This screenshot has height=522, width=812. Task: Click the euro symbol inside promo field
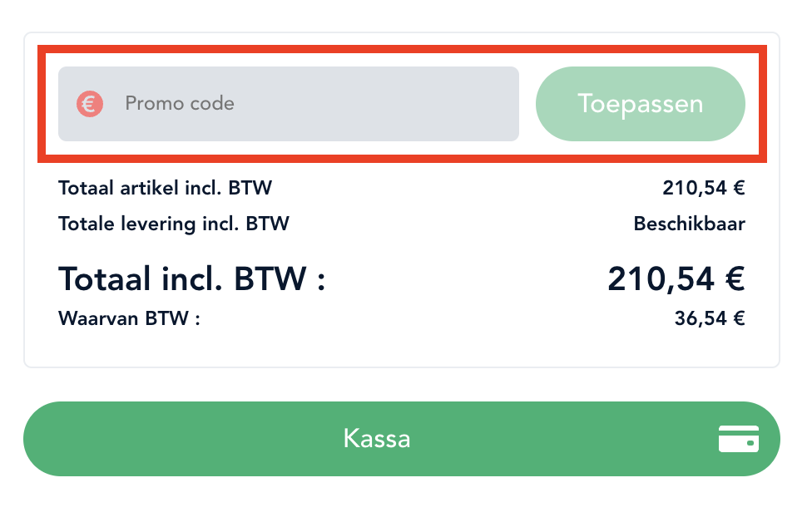[90, 104]
